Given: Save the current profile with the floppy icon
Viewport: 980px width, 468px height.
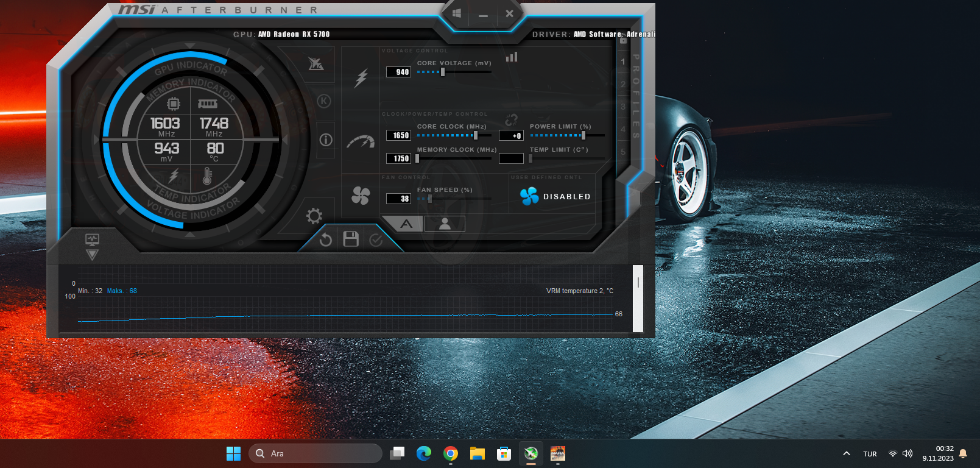Looking at the screenshot, I should coord(351,239).
